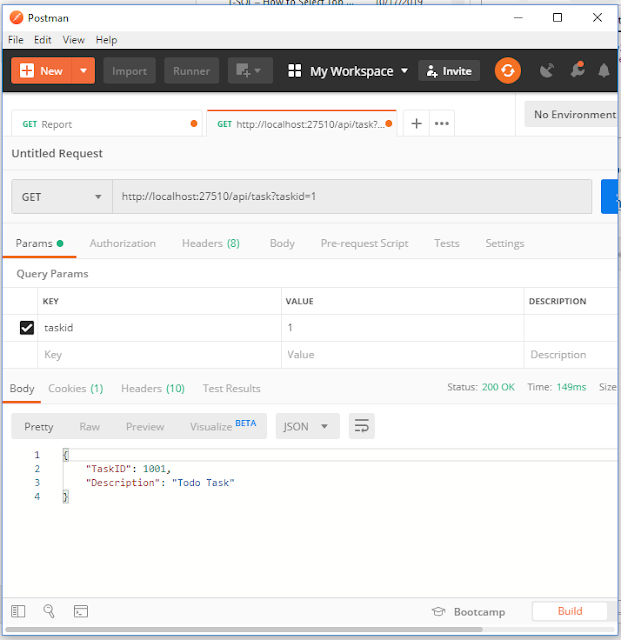Expand the New button dropdown arrow
The width and height of the screenshot is (621, 640).
pos(83,71)
